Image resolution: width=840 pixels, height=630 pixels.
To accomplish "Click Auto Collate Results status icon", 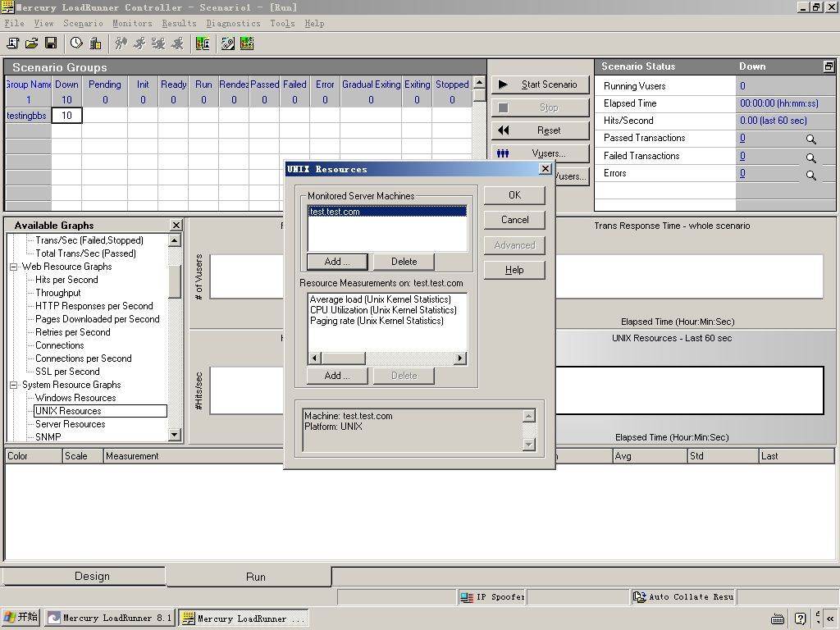I will tap(639, 597).
